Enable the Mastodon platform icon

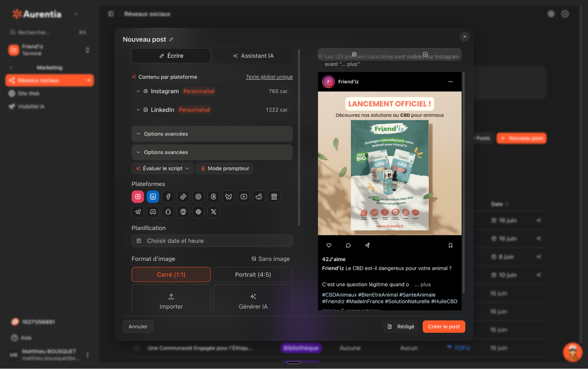point(183,212)
